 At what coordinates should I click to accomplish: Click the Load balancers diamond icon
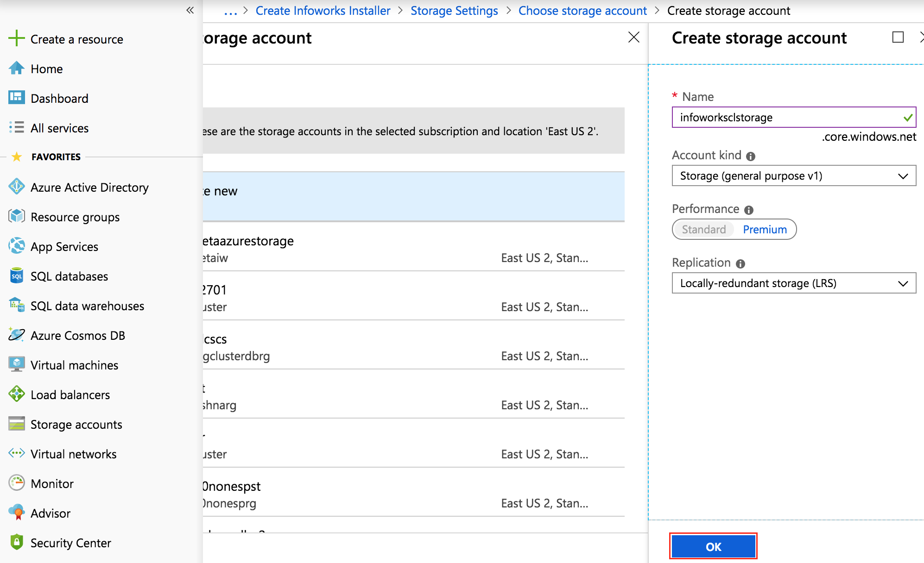tap(17, 394)
